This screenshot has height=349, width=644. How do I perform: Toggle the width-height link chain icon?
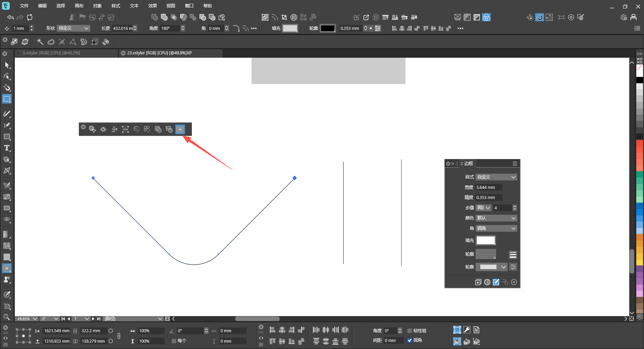119,336
